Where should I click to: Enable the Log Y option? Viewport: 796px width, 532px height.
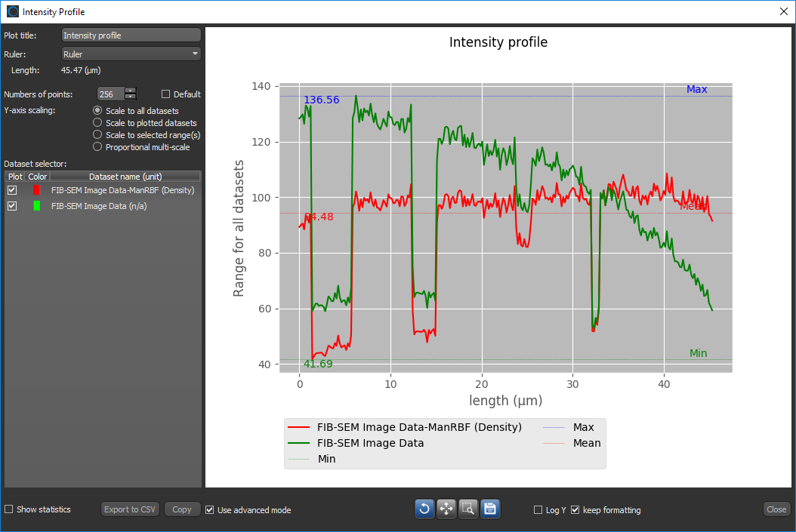(537, 510)
